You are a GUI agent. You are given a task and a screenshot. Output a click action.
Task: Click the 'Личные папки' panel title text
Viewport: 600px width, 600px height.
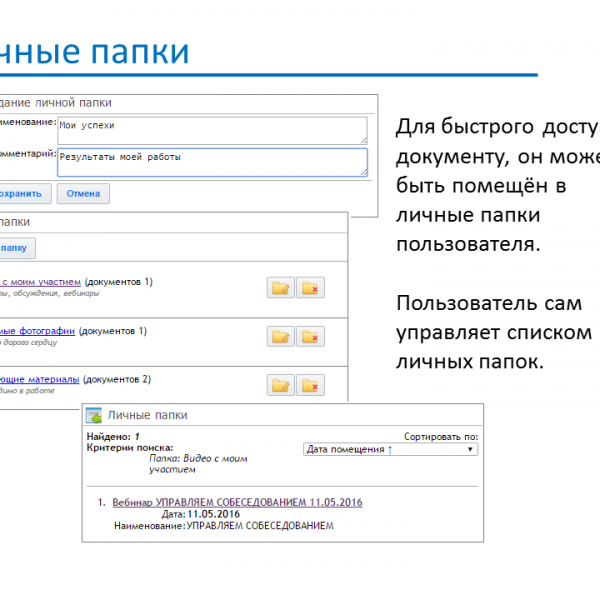click(x=147, y=415)
